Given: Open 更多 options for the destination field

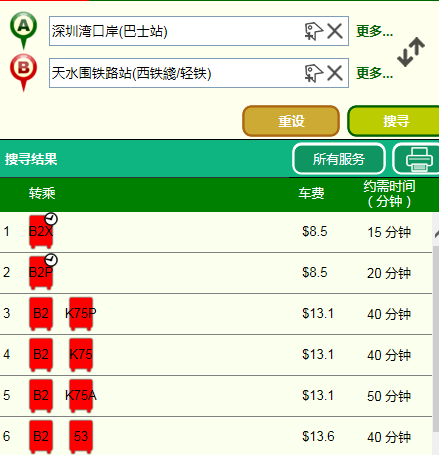Looking at the screenshot, I should point(374,73).
